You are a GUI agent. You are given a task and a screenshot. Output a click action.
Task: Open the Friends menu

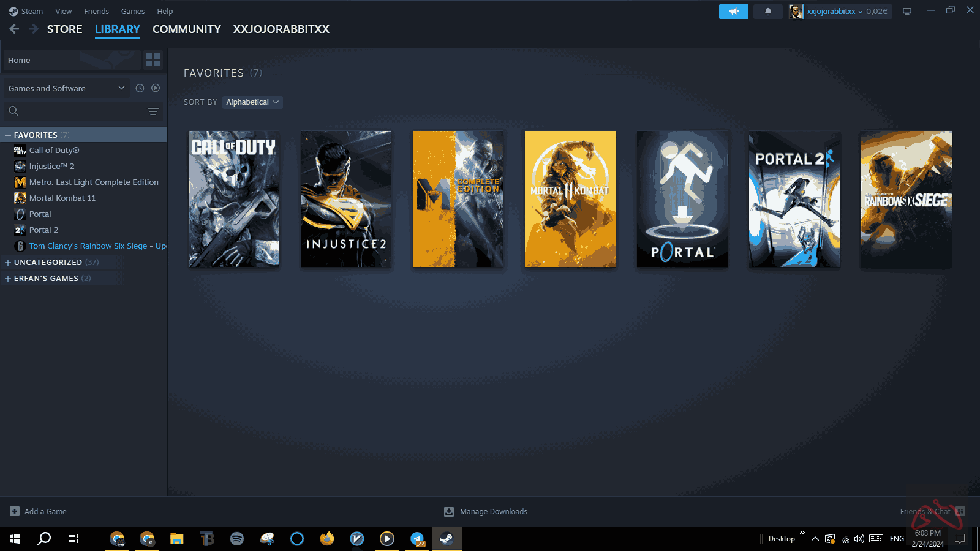coord(96,11)
